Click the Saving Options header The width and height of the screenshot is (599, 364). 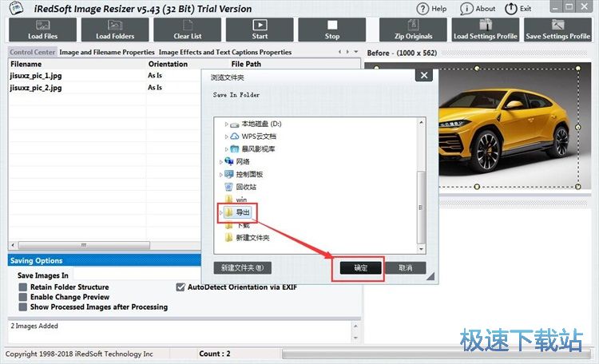(x=105, y=260)
